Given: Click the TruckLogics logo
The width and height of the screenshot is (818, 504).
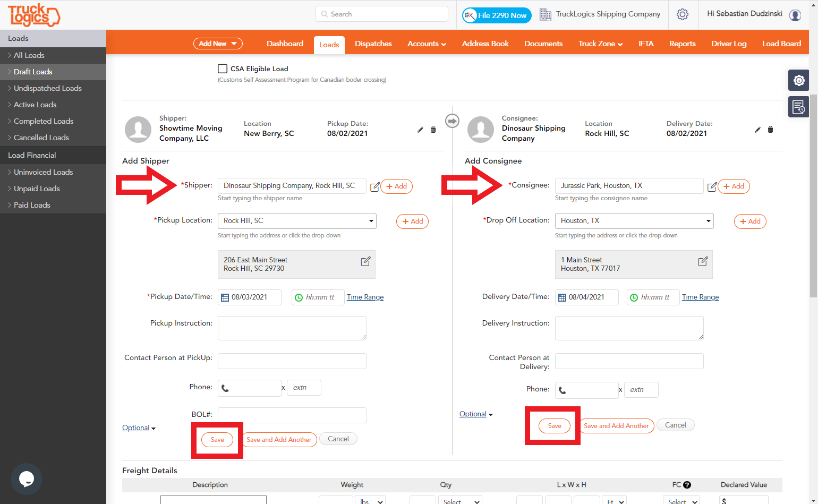Looking at the screenshot, I should [x=34, y=15].
